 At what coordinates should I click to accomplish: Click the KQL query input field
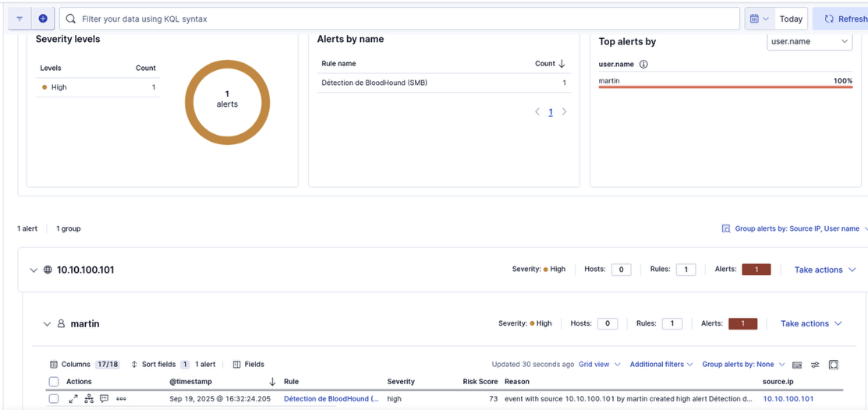pos(406,19)
